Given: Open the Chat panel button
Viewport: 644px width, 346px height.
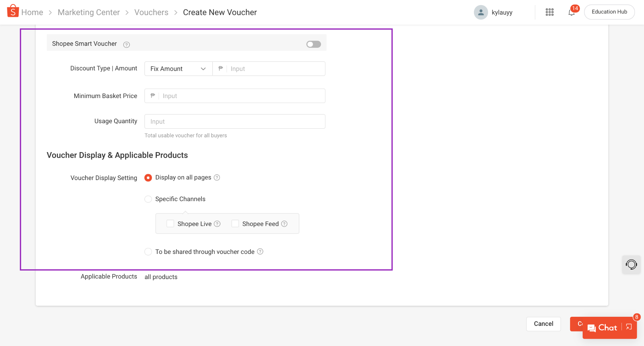Looking at the screenshot, I should (609, 328).
